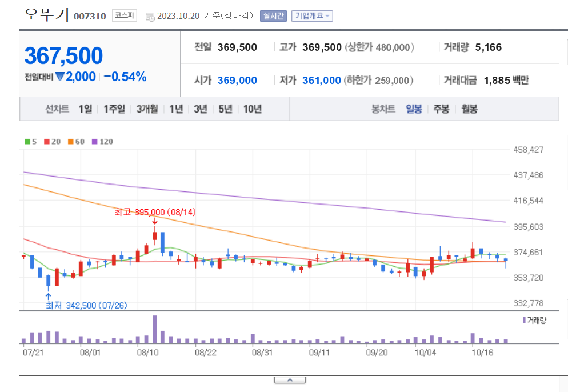Select the 3년 line chart tab
The height and width of the screenshot is (392, 568).
tap(201, 109)
